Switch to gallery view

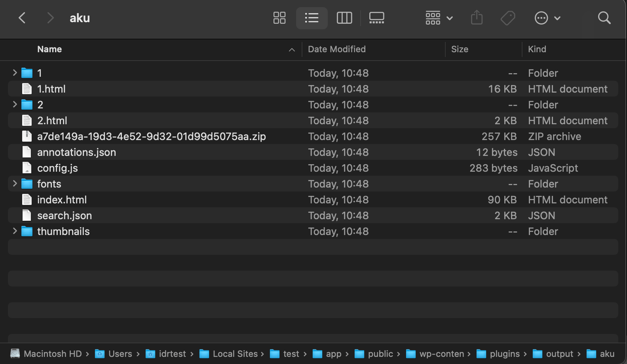coord(376,18)
